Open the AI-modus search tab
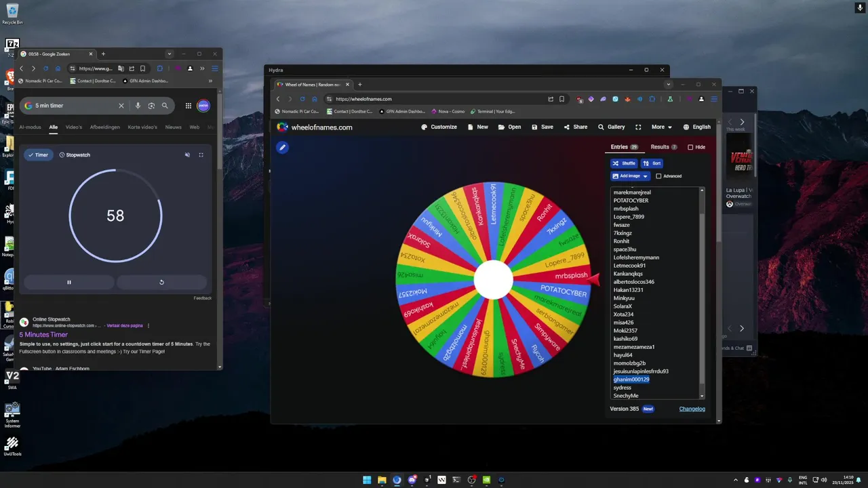This screenshot has width=868, height=488. [x=30, y=127]
